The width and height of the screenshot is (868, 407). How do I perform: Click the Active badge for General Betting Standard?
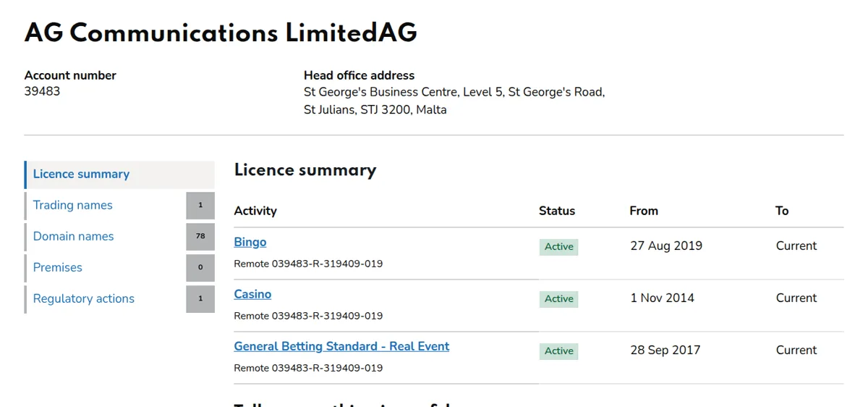(x=559, y=351)
